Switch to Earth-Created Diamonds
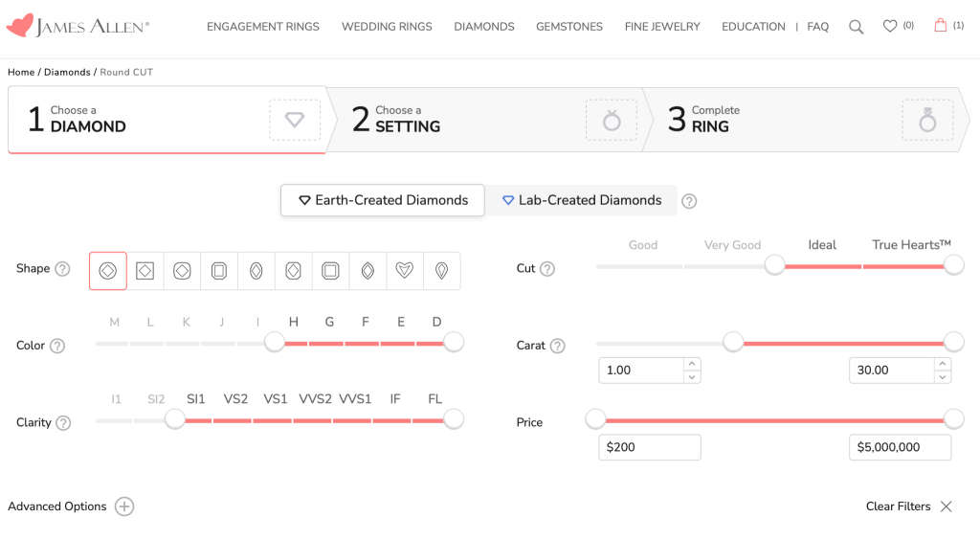 (x=383, y=200)
